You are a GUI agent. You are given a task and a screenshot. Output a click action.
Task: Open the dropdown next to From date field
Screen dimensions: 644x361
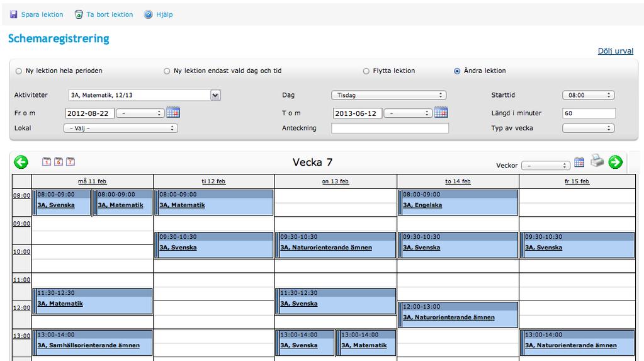click(x=140, y=113)
